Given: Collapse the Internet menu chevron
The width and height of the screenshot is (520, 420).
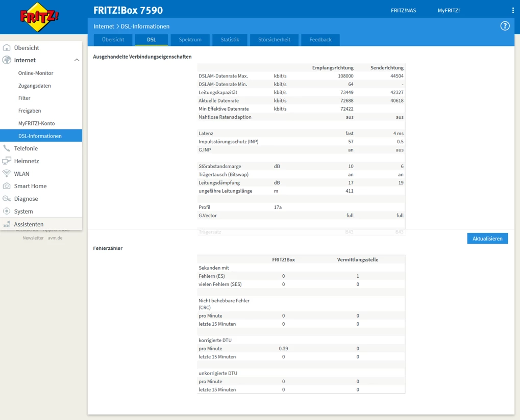Looking at the screenshot, I should [77, 60].
